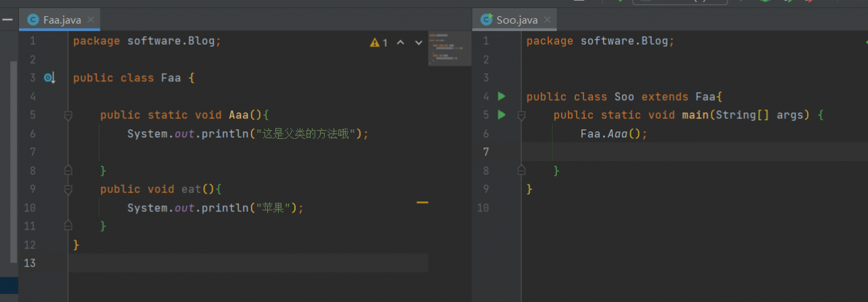868x302 pixels.
Task: Click the closing fold marker of the eat() method
Action: [x=68, y=225]
